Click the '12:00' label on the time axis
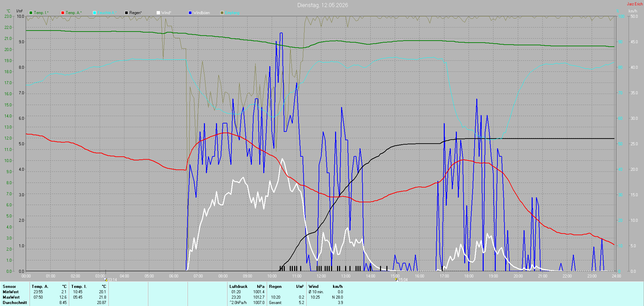The image size is (644, 306). (x=321, y=276)
